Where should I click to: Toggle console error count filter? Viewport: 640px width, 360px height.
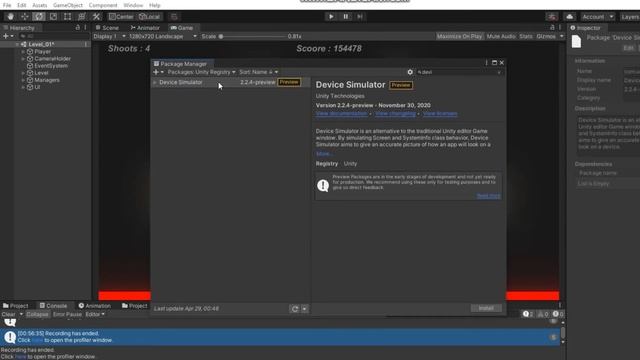(x=558, y=314)
